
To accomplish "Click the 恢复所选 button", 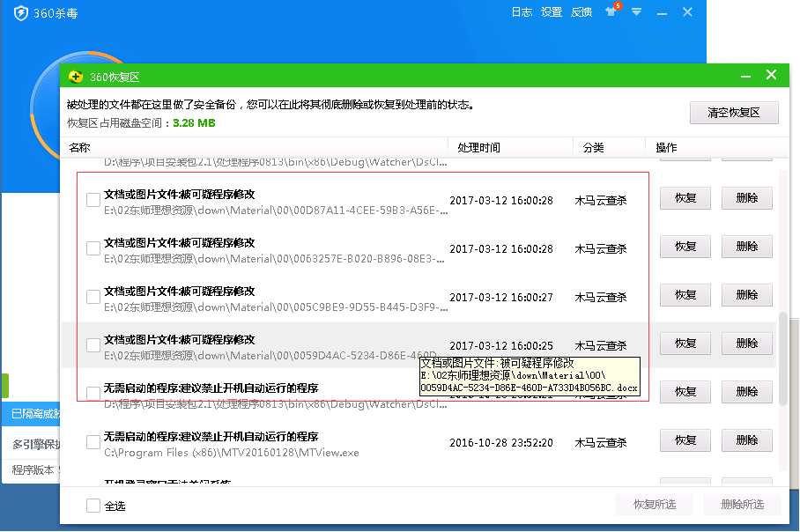I will click(x=655, y=505).
